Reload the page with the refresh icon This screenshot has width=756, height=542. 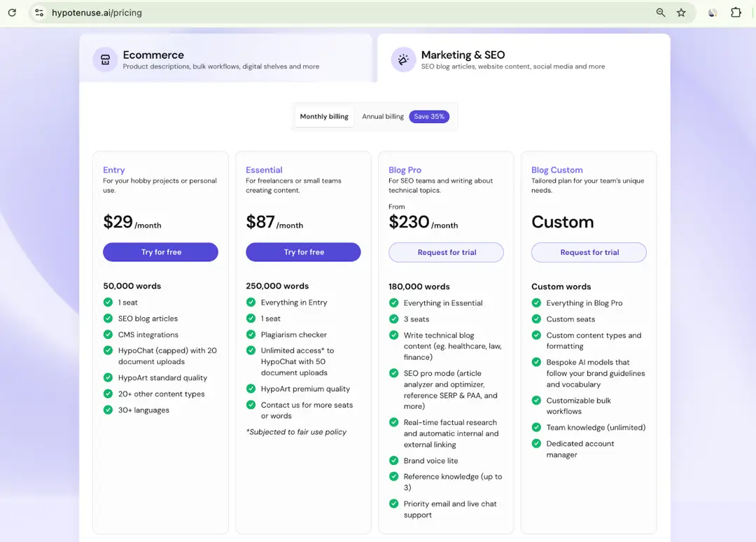12,13
